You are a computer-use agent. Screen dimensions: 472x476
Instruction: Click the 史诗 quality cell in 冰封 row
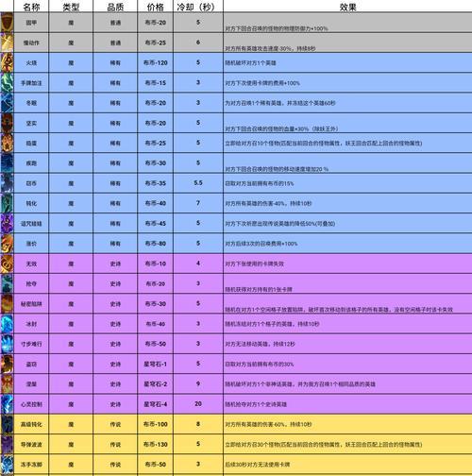click(115, 324)
